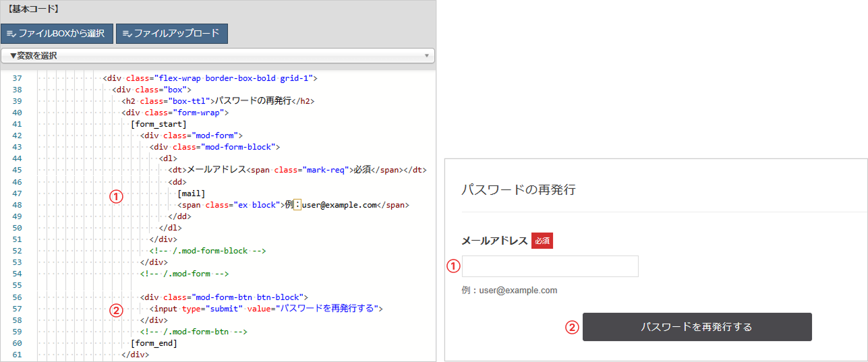Place cursor on [mail] variable in code
Screen dimensions: 868x362
[191, 193]
